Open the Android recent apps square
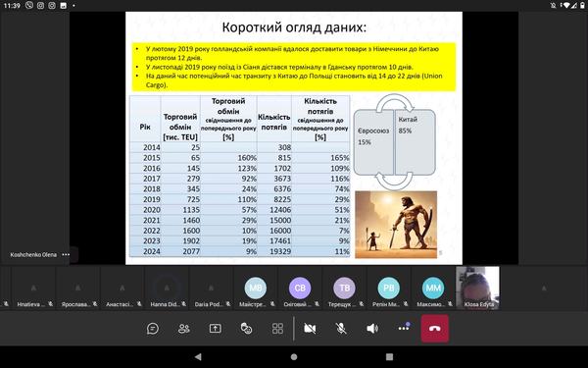This screenshot has height=368, width=588. [x=390, y=357]
